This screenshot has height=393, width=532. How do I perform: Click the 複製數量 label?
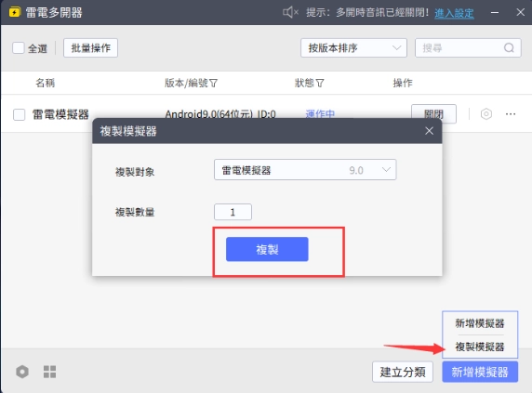(x=135, y=212)
